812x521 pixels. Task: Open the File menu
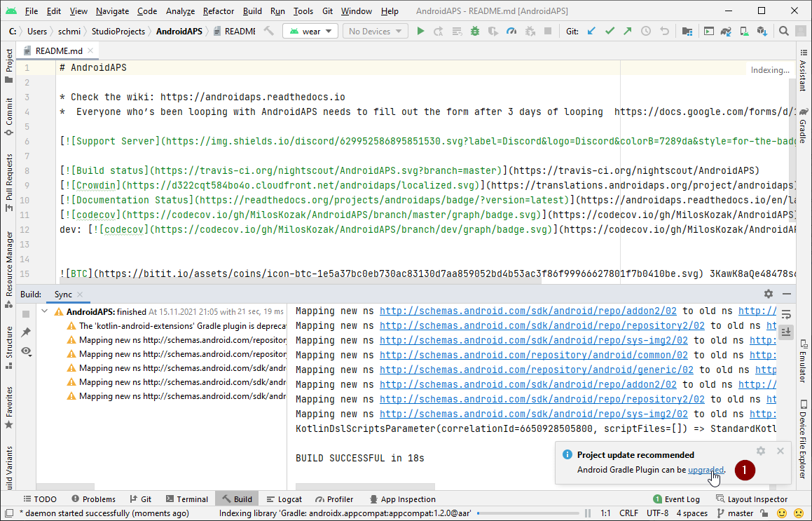(x=31, y=11)
